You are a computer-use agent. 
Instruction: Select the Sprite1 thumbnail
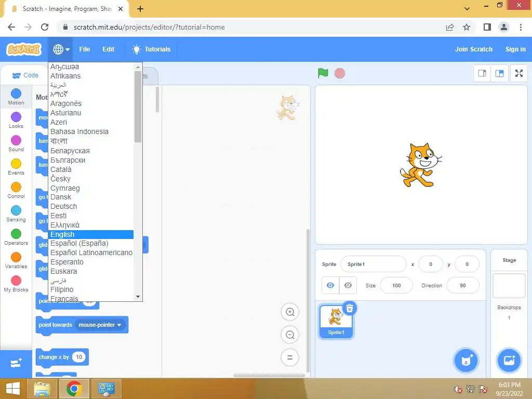coord(336,322)
